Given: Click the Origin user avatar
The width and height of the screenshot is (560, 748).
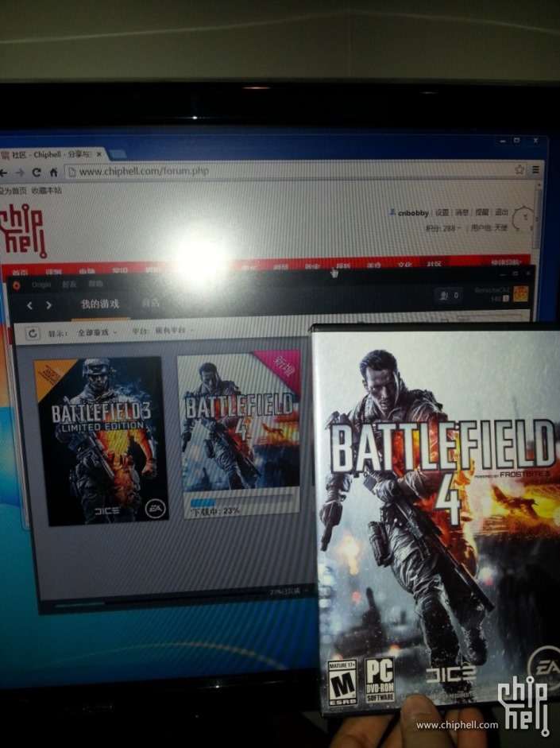Looking at the screenshot, I should (520, 294).
